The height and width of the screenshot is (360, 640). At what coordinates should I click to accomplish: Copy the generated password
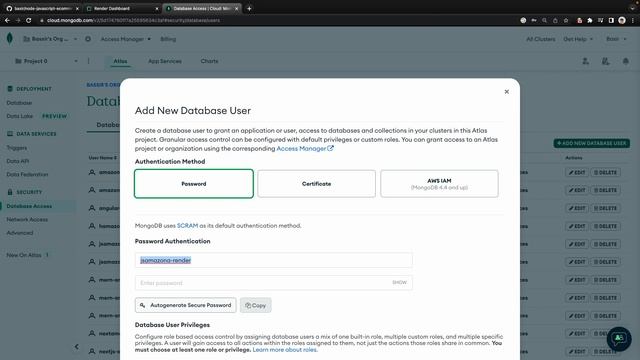[x=256, y=305]
